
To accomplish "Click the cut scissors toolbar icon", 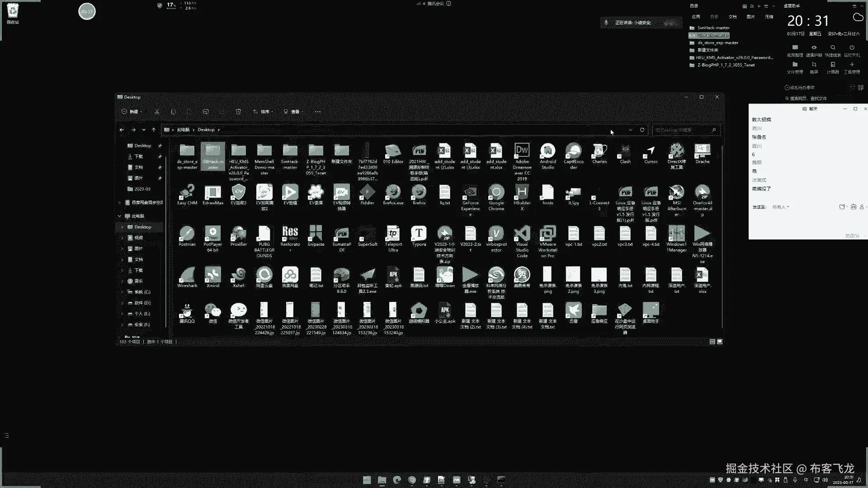I will pos(157,112).
